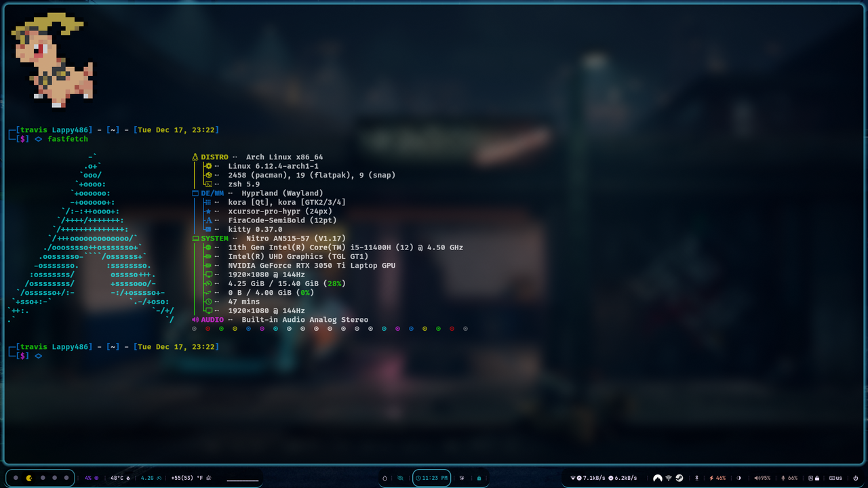
Task: Mute the microphone 66% module
Action: [789, 478]
